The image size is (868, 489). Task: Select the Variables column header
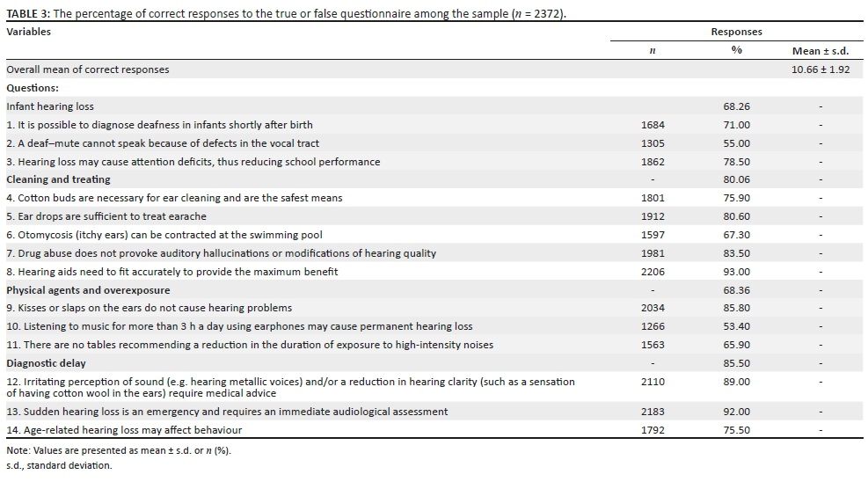pos(29,32)
